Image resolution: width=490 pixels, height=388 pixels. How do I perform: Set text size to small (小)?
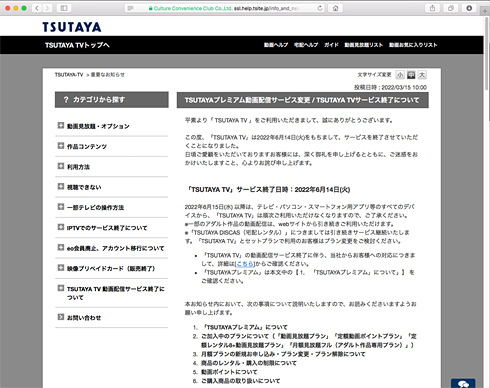coord(400,75)
